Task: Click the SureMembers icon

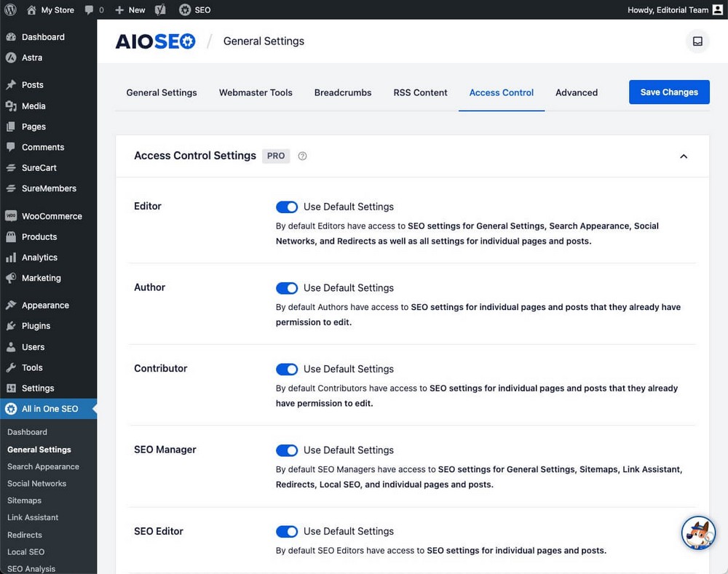Action: click(x=11, y=188)
